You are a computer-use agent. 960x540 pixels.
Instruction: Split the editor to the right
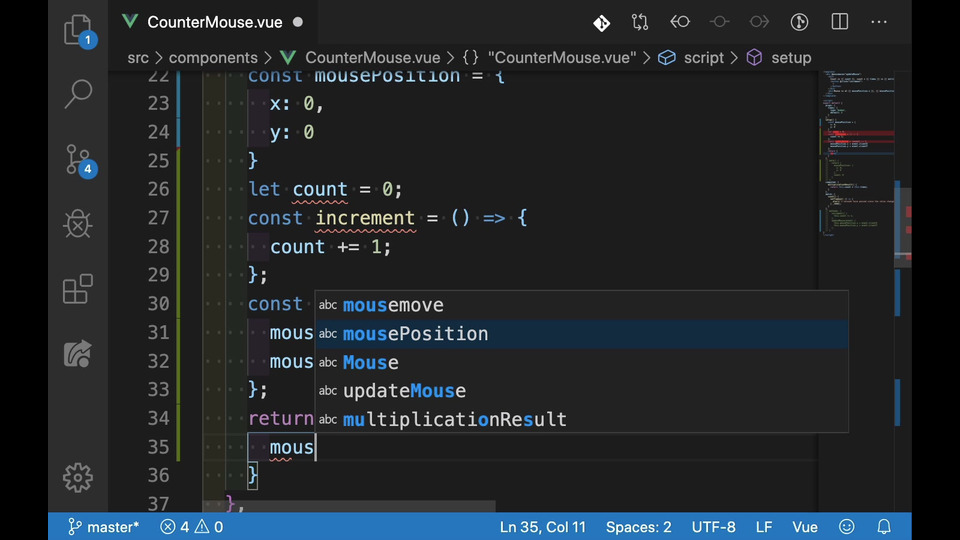[x=839, y=22]
